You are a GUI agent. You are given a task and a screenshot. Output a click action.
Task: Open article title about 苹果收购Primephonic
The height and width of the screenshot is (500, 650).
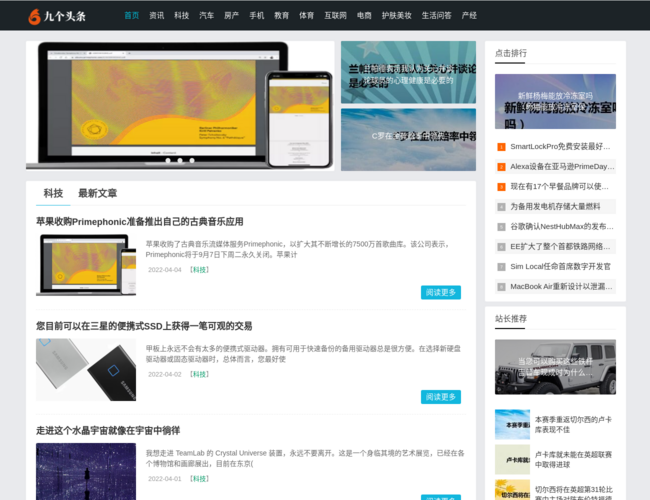[x=140, y=222]
